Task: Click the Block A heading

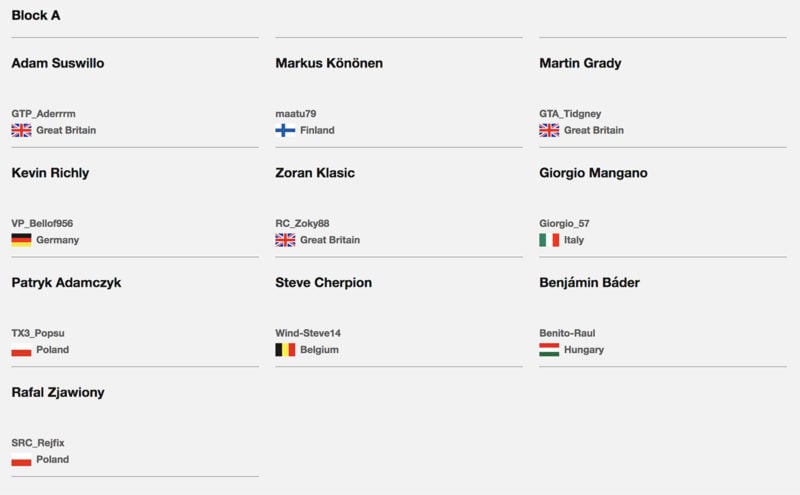Action: (x=36, y=15)
